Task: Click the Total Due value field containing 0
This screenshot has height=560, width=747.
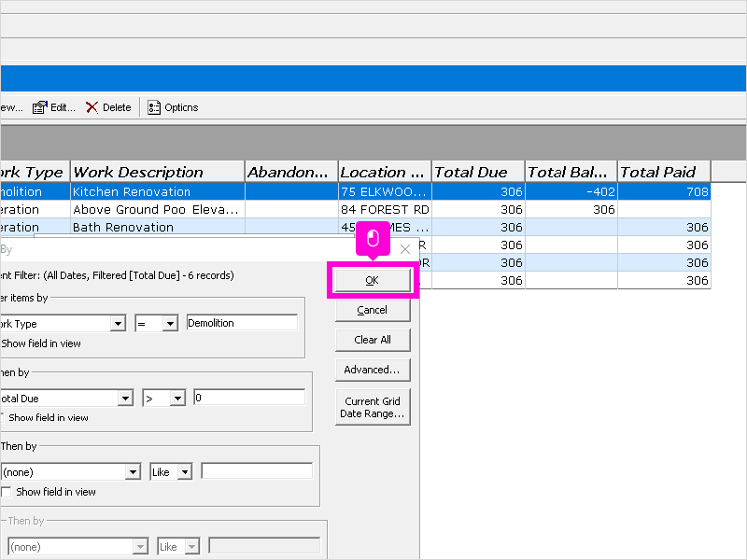Action: [249, 398]
